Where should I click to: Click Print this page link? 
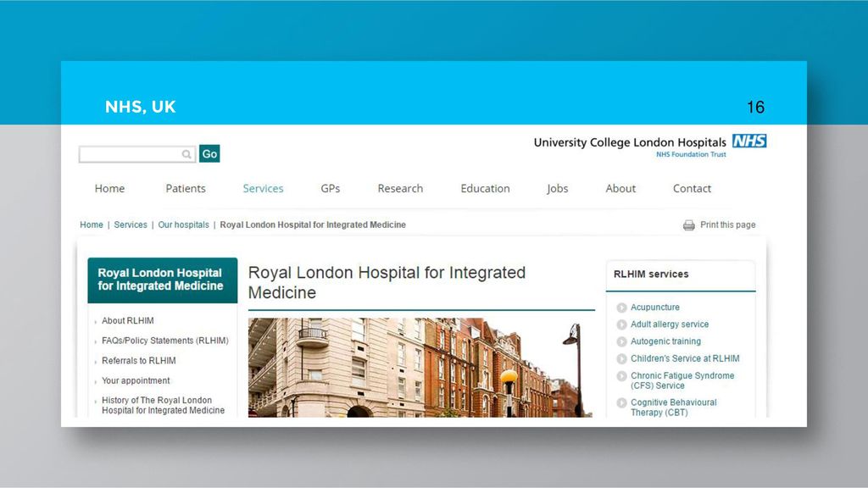coord(727,225)
